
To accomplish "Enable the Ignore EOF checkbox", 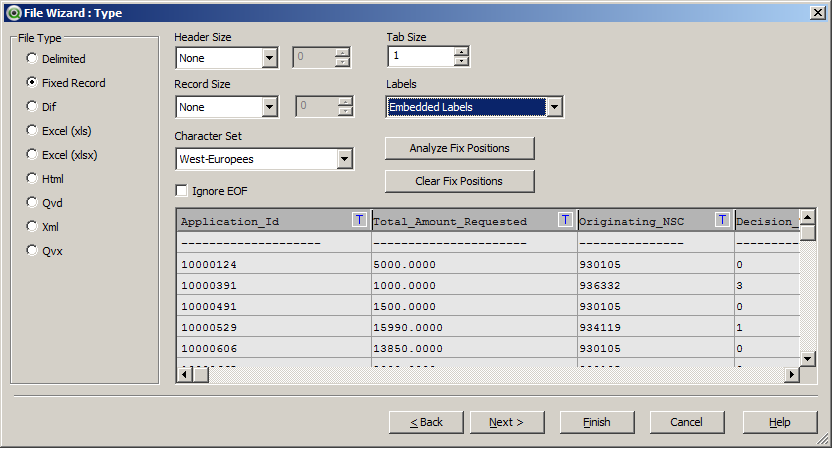I will tap(182, 190).
